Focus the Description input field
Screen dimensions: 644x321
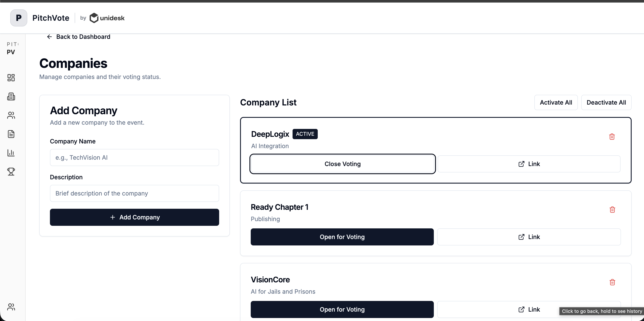tap(134, 193)
